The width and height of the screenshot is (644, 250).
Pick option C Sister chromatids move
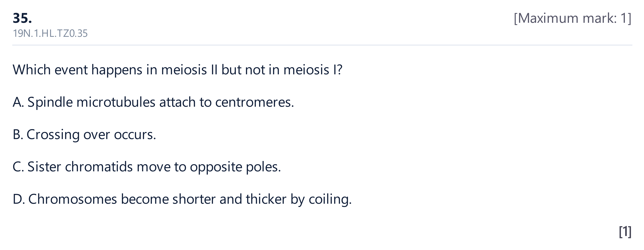pos(147,167)
